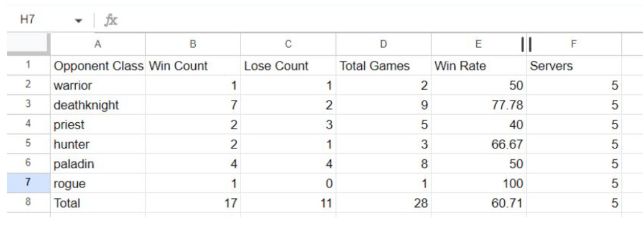The image size is (644, 231).
Task: Select row 7 header
Action: click(29, 183)
